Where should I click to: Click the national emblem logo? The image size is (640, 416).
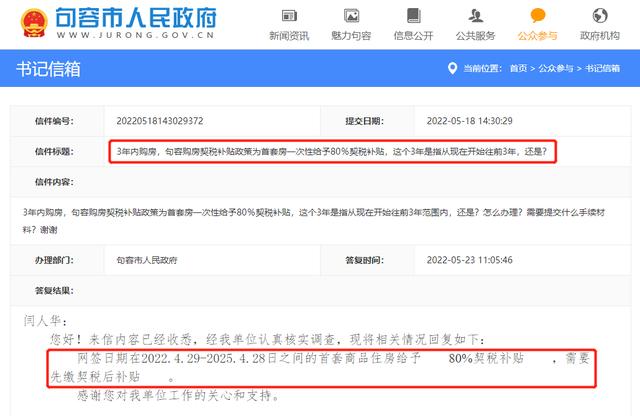[34, 23]
